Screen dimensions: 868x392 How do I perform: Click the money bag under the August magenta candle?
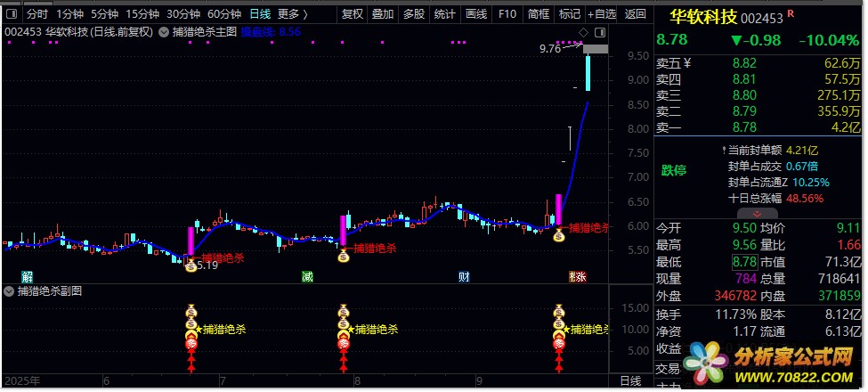tap(344, 257)
